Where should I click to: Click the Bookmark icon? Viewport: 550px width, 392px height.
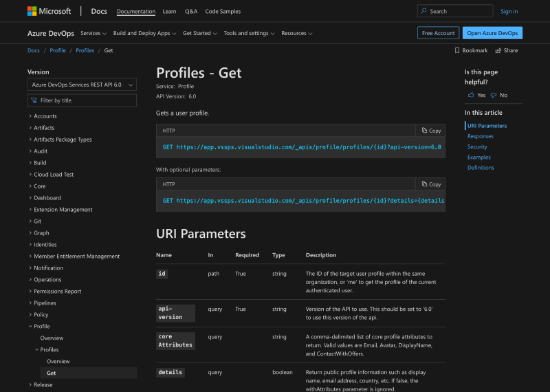tap(457, 51)
